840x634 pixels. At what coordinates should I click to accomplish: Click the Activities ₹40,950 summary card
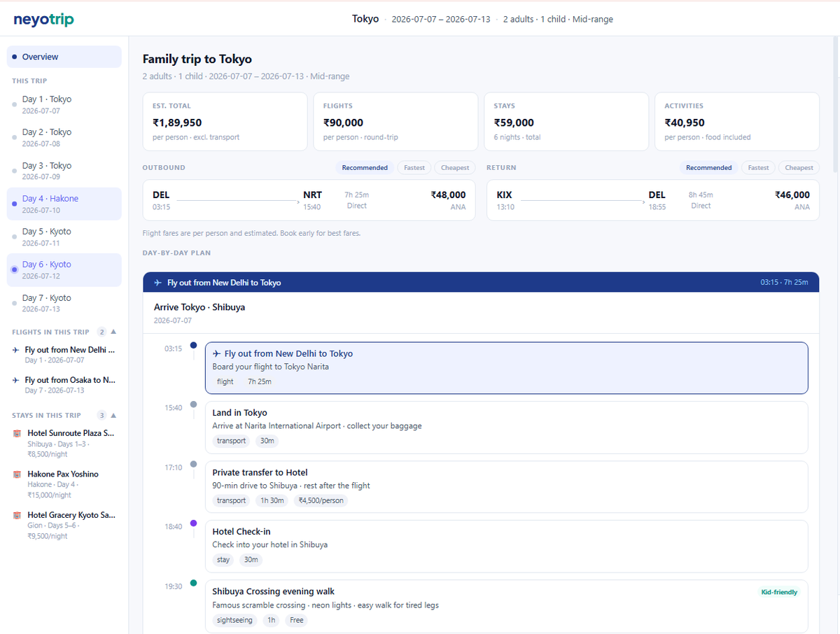pyautogui.click(x=737, y=122)
